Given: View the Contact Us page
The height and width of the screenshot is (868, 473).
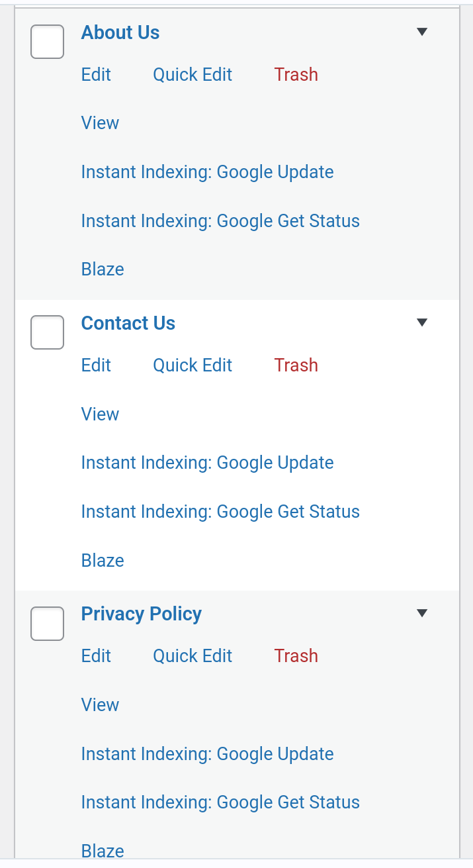Looking at the screenshot, I should (x=100, y=414).
